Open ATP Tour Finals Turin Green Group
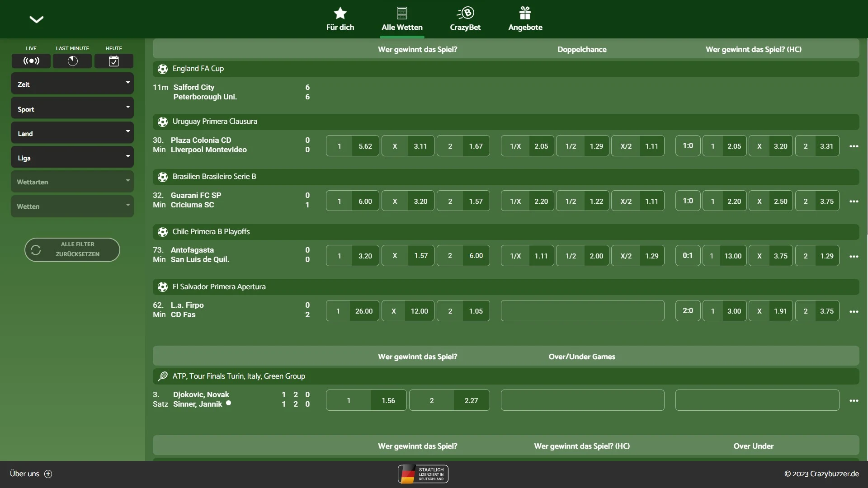 [x=506, y=376]
